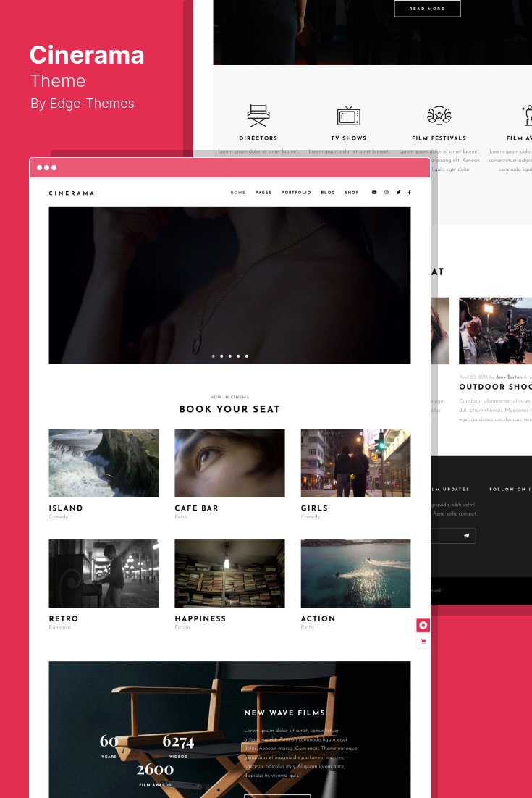This screenshot has height=798, width=532.
Task: Open the Instagram icon in Cinerama header
Action: point(387,193)
